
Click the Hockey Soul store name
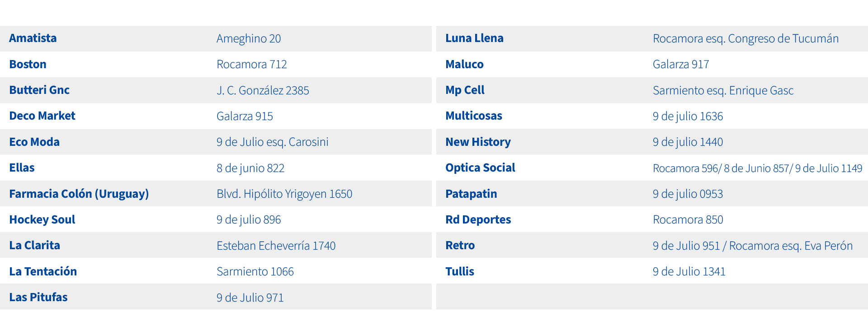coord(42,219)
